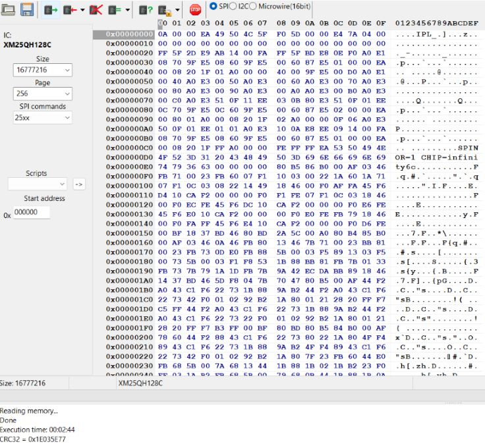Click the Verify IC icon with green equals
This screenshot has height=448, width=485.
115,10
